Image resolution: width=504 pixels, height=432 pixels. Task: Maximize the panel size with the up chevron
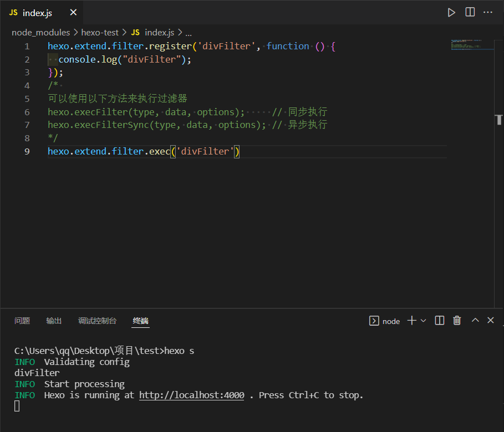point(475,321)
